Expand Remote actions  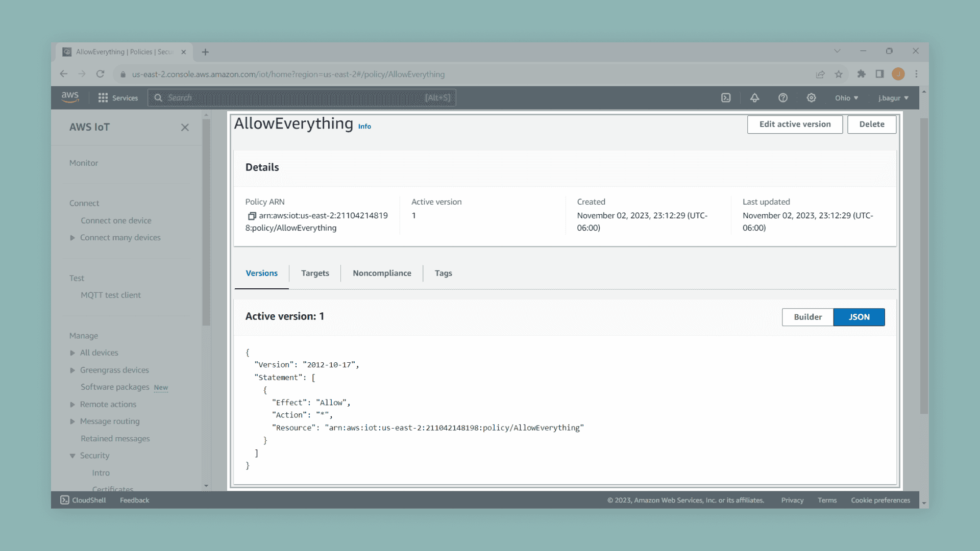tap(72, 405)
